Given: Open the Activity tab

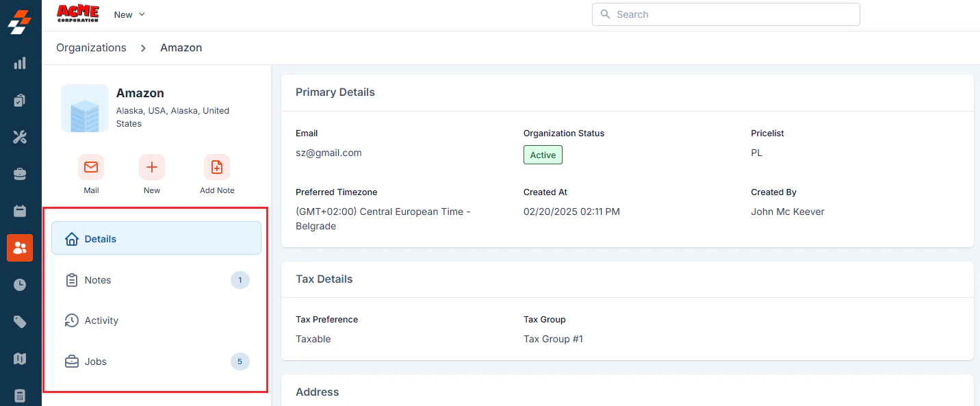Looking at the screenshot, I should [156, 320].
